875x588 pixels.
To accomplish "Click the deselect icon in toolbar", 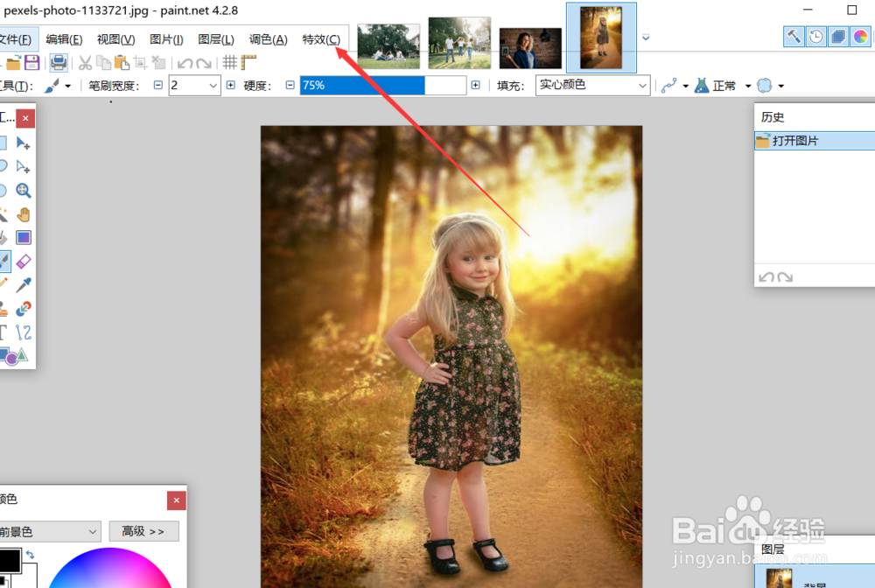I will (159, 62).
